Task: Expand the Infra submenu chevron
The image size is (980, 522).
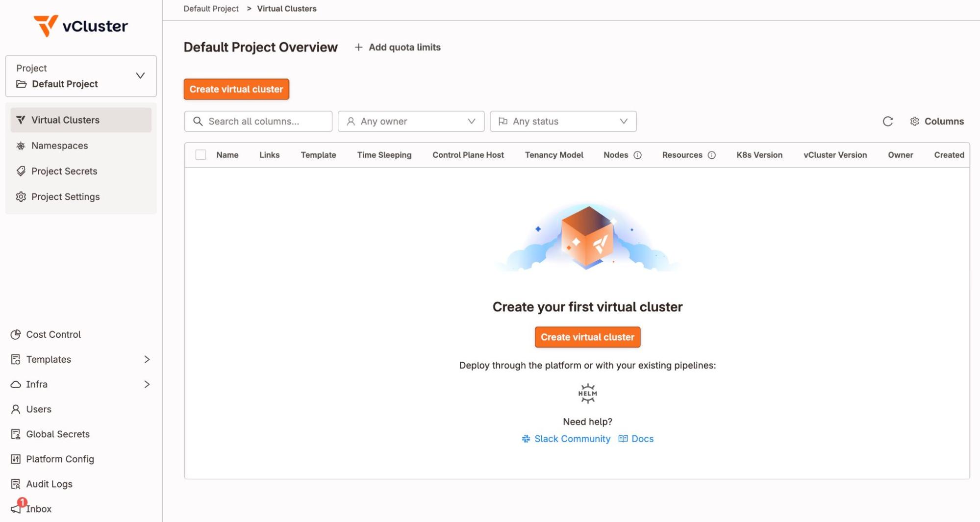Action: (147, 384)
